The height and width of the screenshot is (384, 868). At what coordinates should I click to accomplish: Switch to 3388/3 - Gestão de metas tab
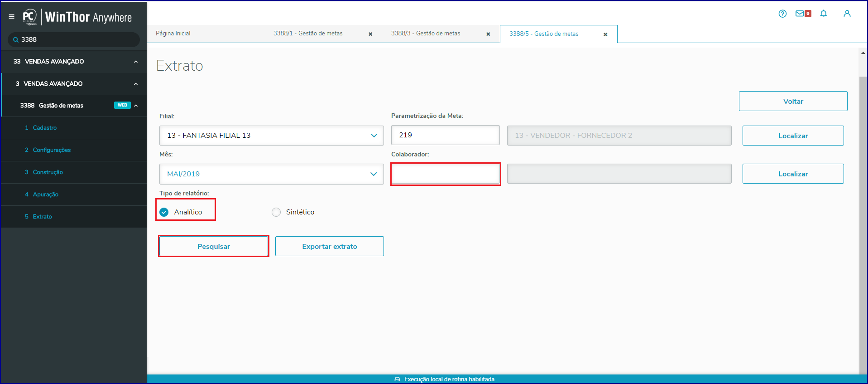426,34
